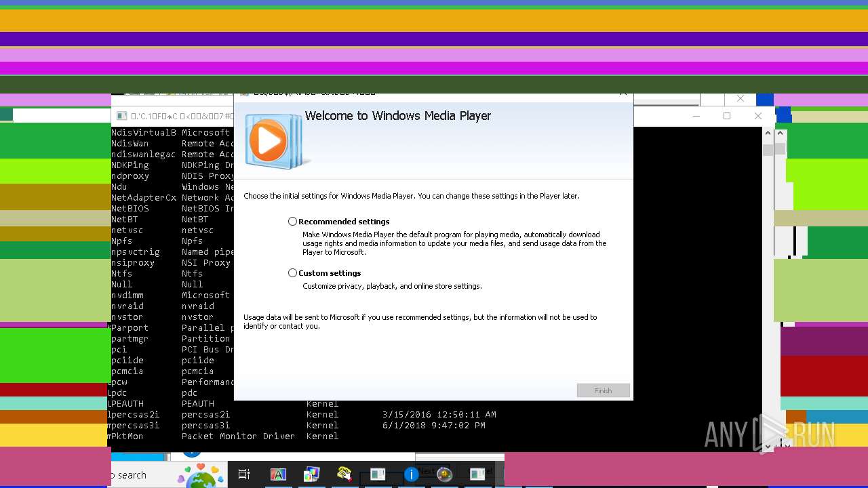The height and width of the screenshot is (488, 868).
Task: Click the 'Make Windows Media Player the default' text
Action: 454,243
